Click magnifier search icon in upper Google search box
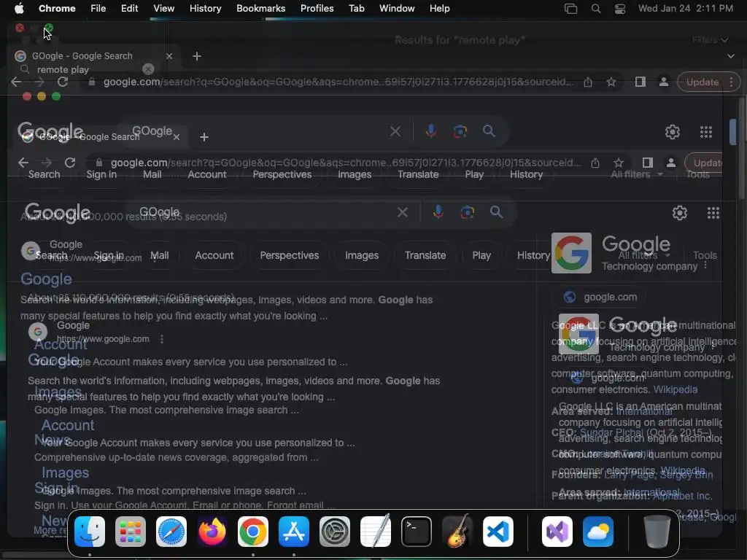Viewport: 747px width, 560px height. (x=489, y=131)
